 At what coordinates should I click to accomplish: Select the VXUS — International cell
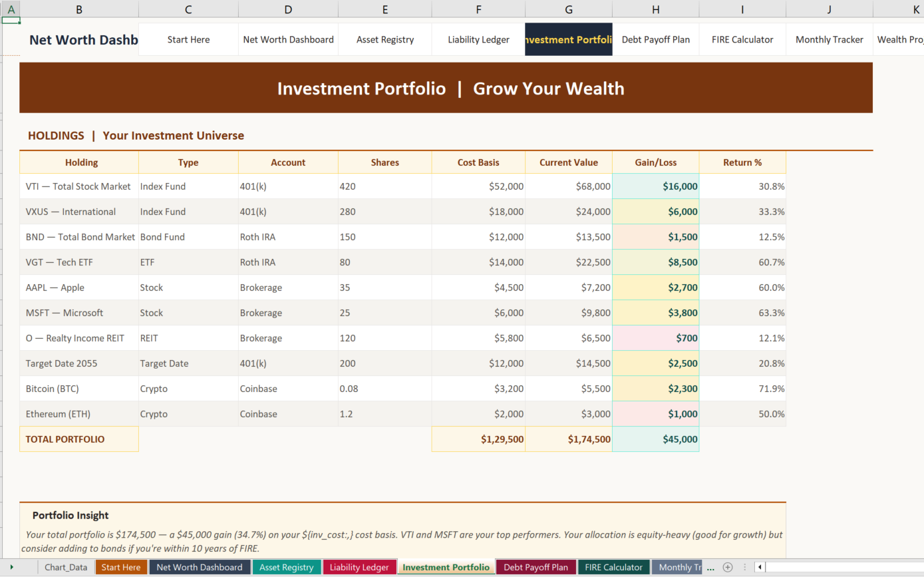[79, 212]
